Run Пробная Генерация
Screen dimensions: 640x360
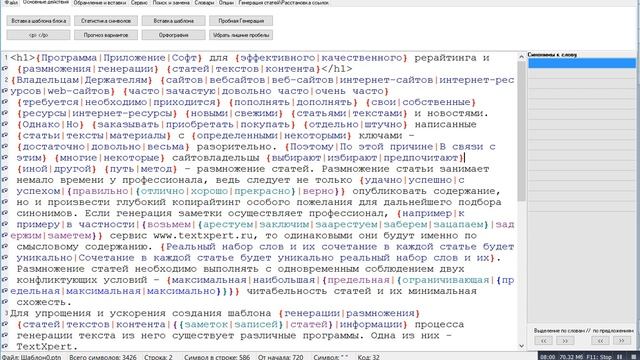[241, 21]
